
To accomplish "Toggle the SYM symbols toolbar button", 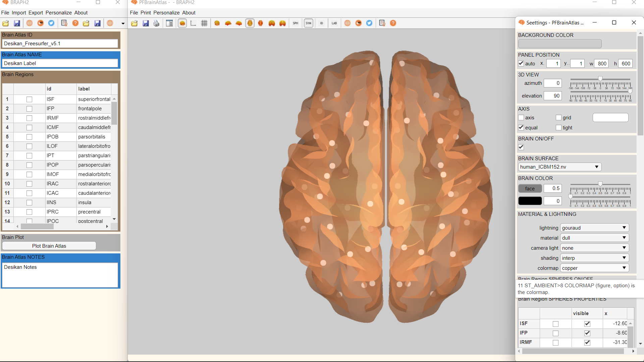I will tap(308, 23).
